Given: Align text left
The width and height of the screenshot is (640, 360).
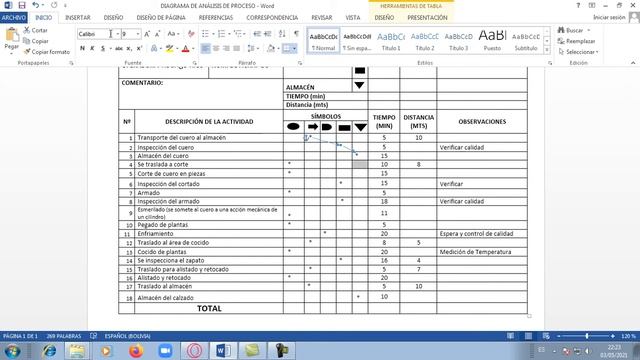Looking at the screenshot, I should (205, 48).
